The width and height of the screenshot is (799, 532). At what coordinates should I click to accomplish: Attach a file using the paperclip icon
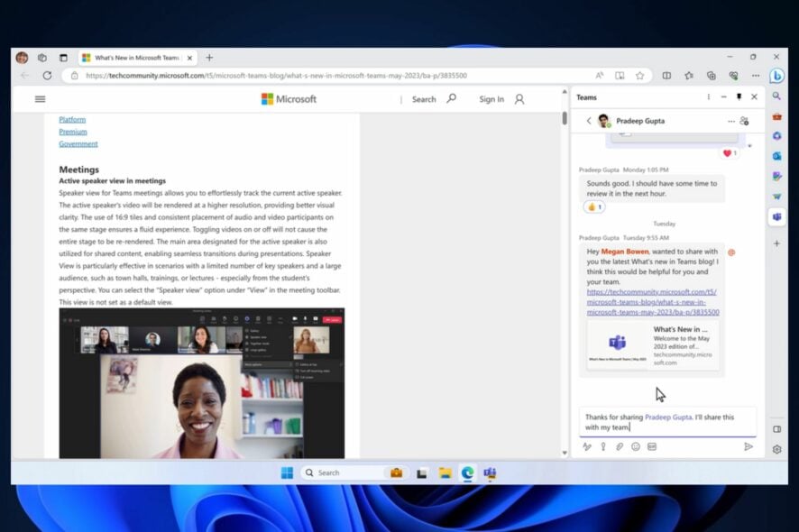tap(620, 446)
